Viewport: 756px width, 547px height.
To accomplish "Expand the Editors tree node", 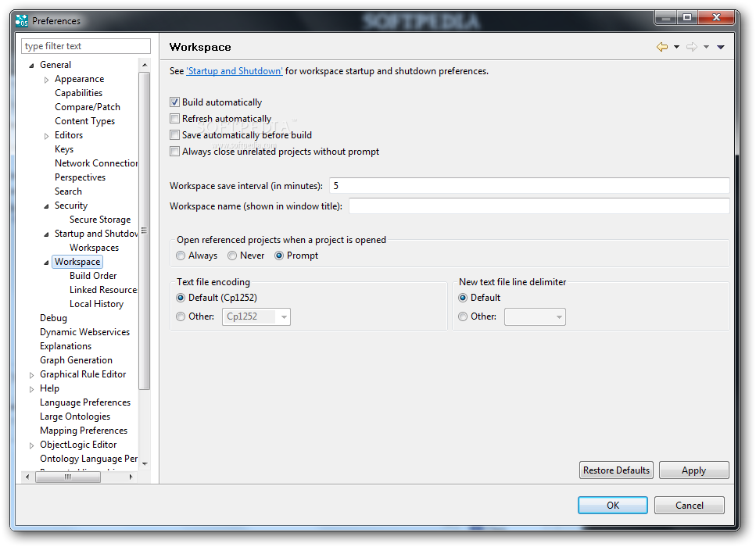I will (x=46, y=136).
